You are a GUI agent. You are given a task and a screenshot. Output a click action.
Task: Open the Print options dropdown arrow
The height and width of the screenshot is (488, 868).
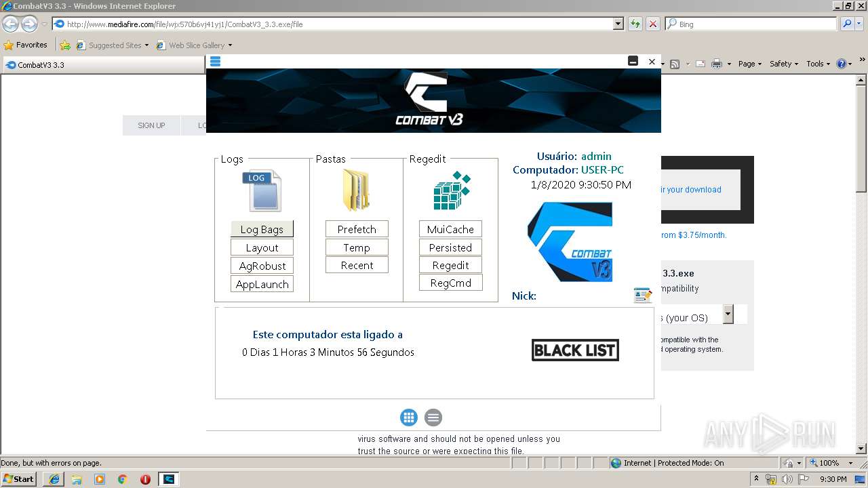pos(729,64)
